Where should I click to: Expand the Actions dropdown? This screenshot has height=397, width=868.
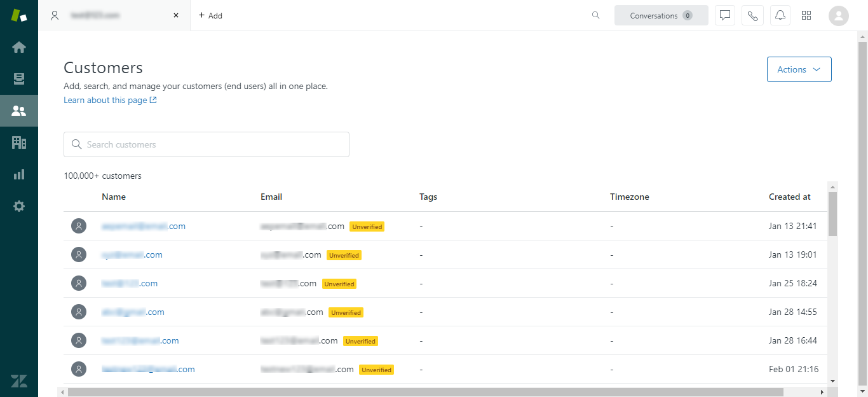[x=799, y=69]
